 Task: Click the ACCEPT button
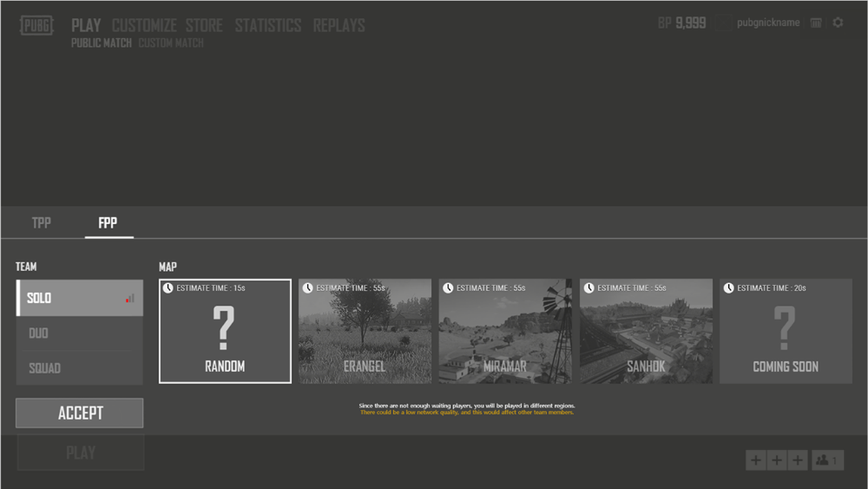(x=79, y=413)
